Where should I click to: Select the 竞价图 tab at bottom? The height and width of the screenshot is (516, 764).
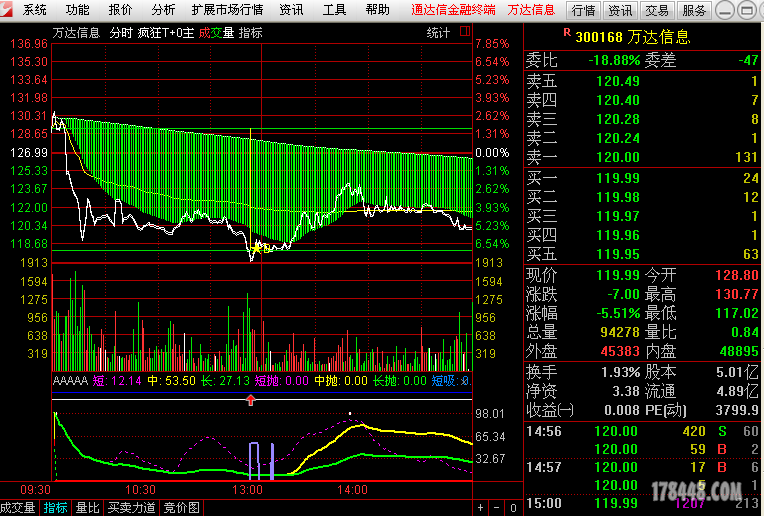click(x=182, y=508)
